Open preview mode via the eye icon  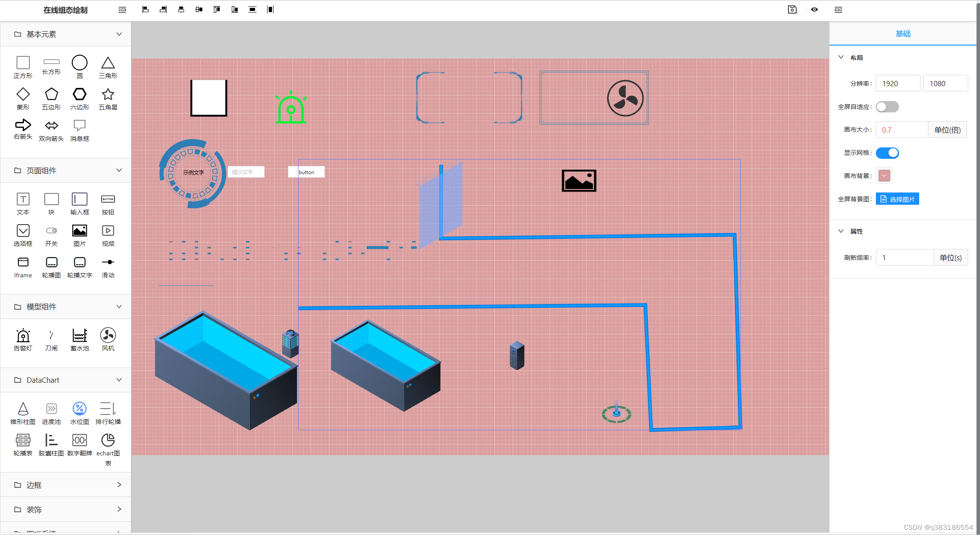(815, 9)
